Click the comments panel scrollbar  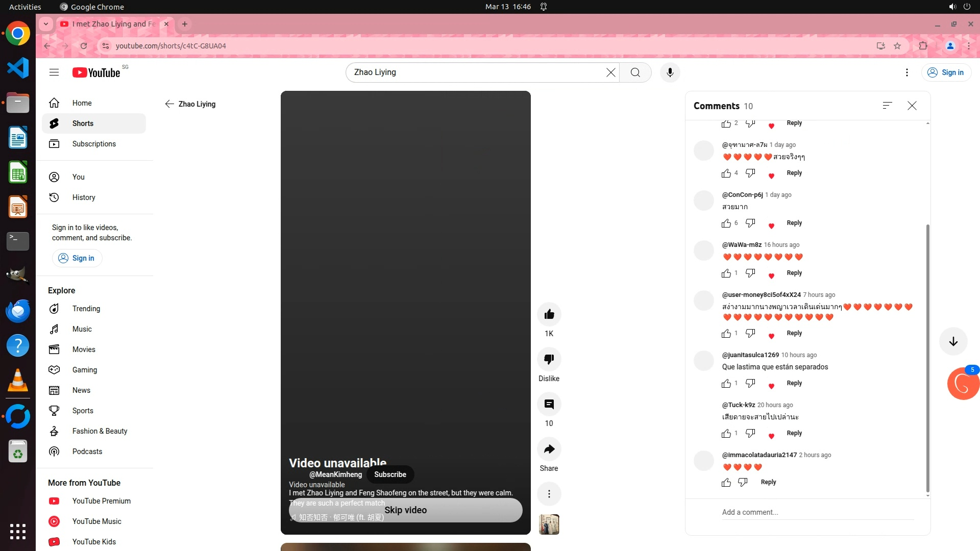(927, 357)
